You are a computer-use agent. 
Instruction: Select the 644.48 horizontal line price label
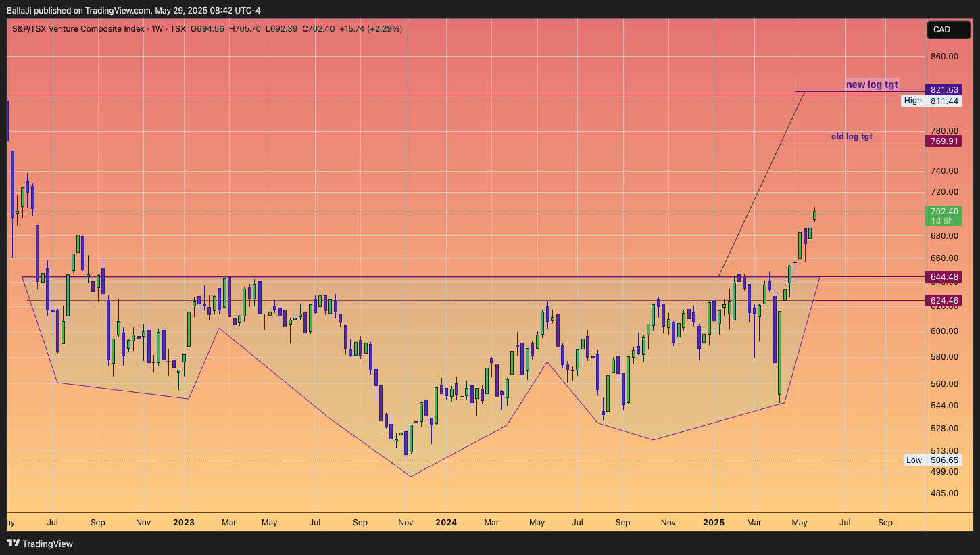coord(944,277)
